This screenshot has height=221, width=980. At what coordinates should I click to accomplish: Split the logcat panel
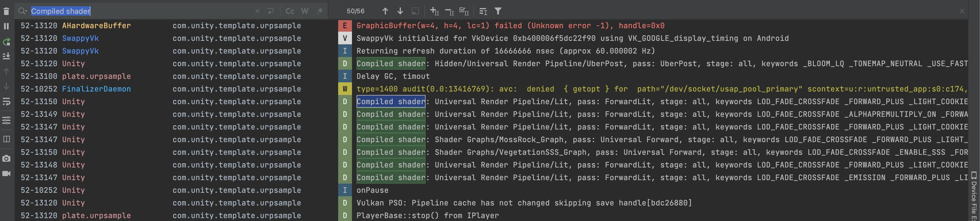[6, 139]
